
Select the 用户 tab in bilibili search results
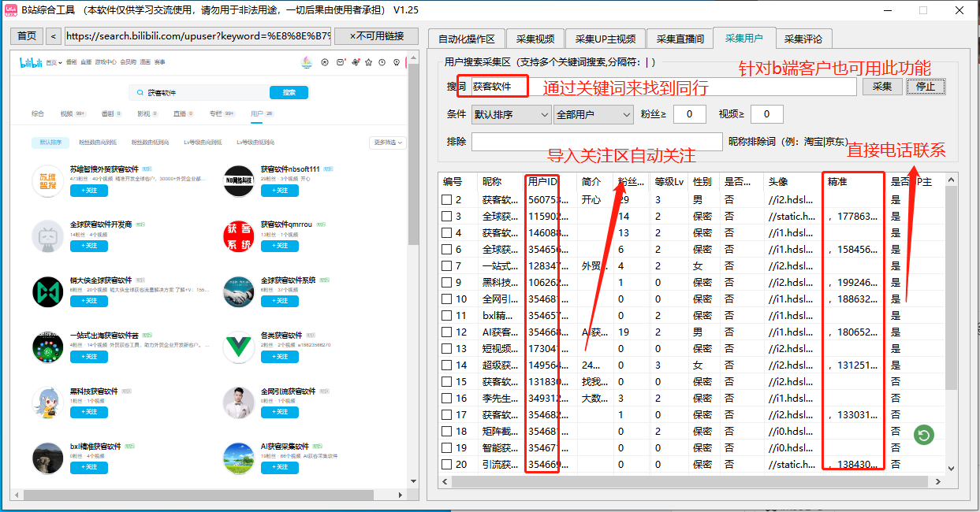(x=256, y=113)
